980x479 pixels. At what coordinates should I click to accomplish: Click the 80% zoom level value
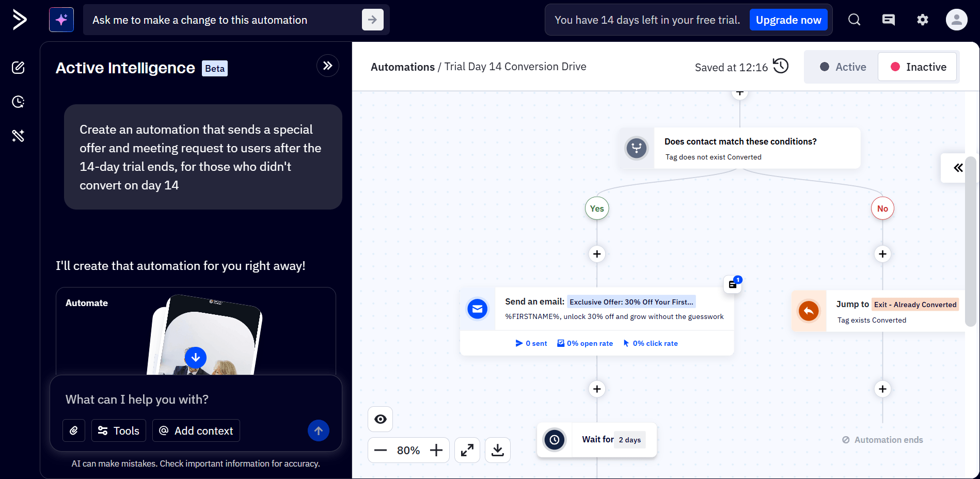[408, 450]
